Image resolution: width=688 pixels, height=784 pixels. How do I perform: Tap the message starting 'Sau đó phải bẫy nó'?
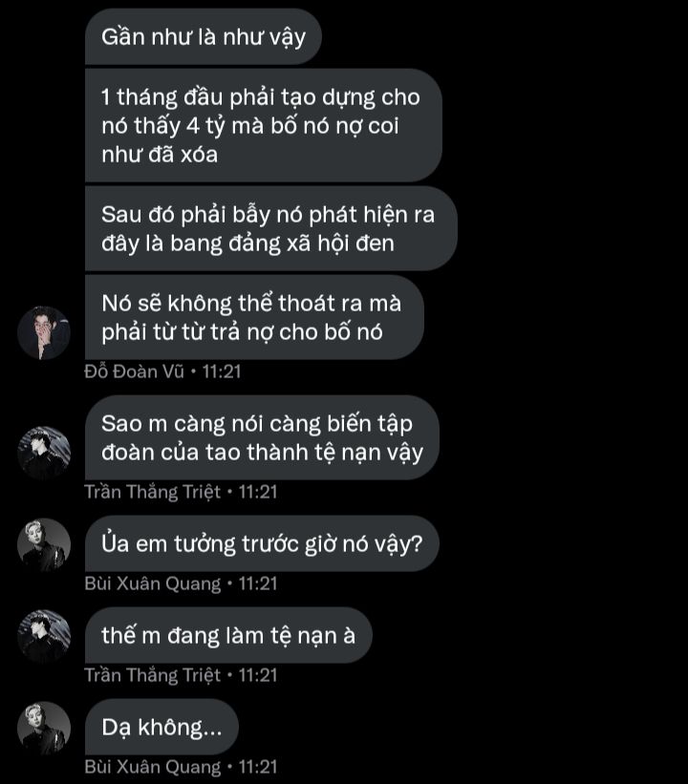click(x=269, y=228)
